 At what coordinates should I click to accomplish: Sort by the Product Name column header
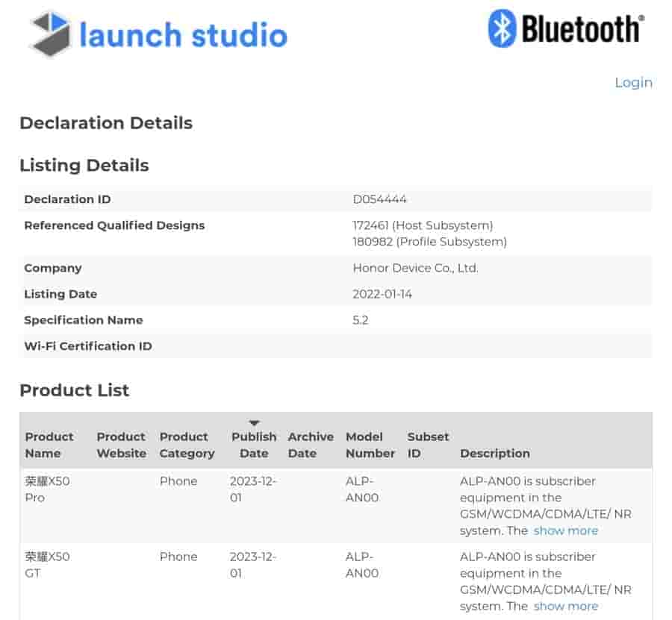point(49,445)
